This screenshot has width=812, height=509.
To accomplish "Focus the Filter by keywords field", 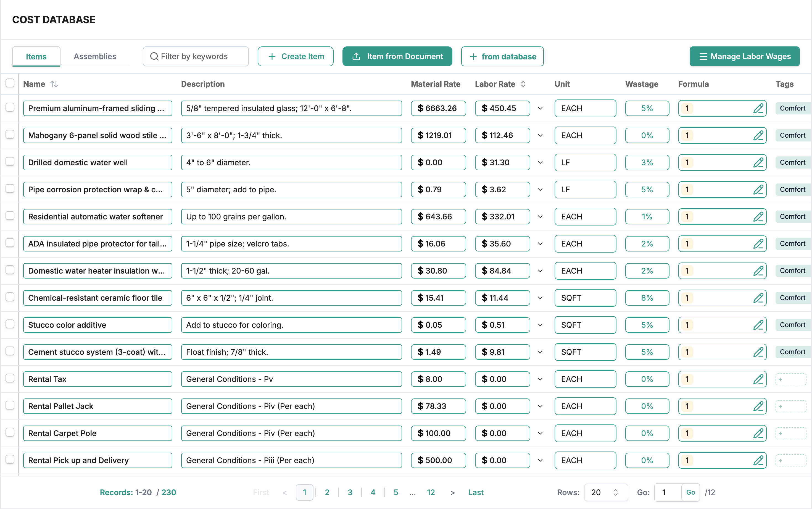I will coord(196,57).
